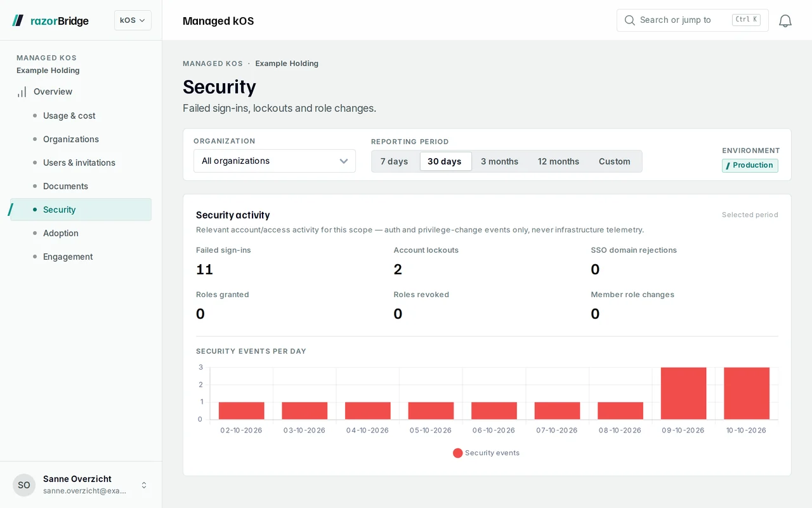Open the Documents section
This screenshot has width=812, height=508.
tap(81, 186)
